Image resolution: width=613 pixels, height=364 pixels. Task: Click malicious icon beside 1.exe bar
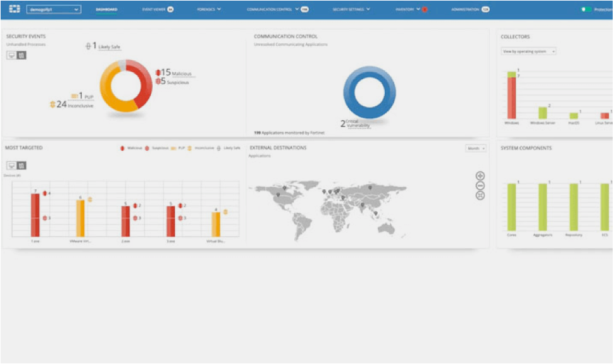pyautogui.click(x=45, y=193)
